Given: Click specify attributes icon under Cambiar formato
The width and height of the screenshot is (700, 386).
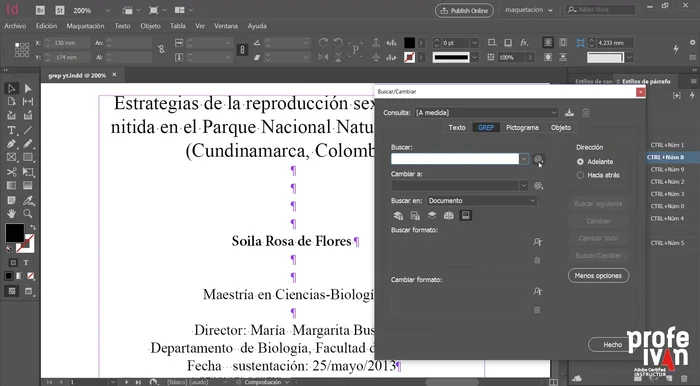Looking at the screenshot, I should (538, 291).
